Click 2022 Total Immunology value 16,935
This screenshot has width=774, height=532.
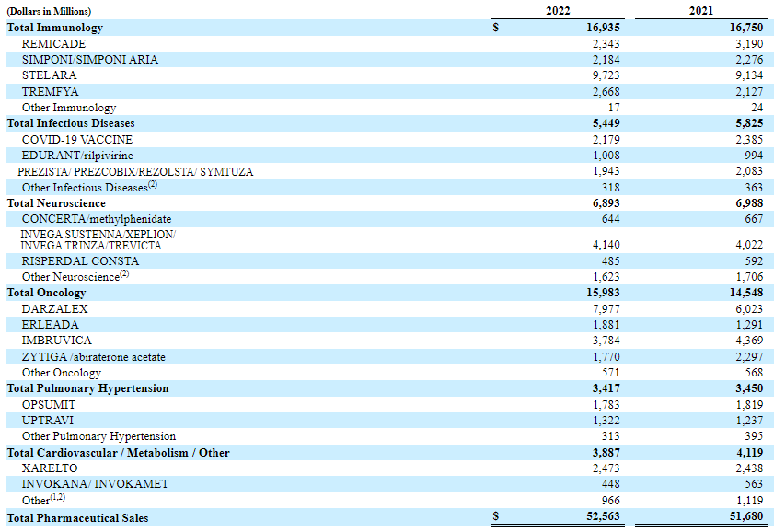coord(603,28)
